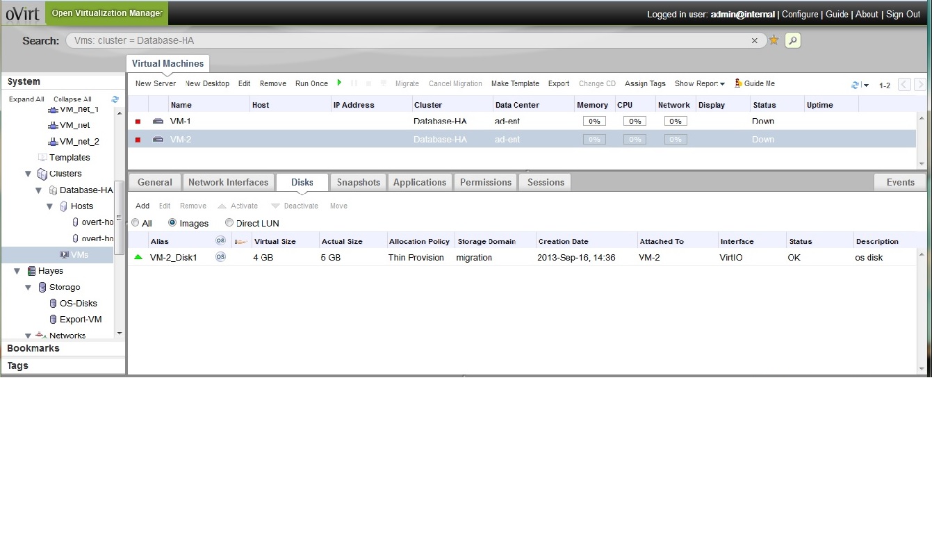The width and height of the screenshot is (941, 560).
Task: Click the bookmark star icon beside search
Action: coord(774,40)
